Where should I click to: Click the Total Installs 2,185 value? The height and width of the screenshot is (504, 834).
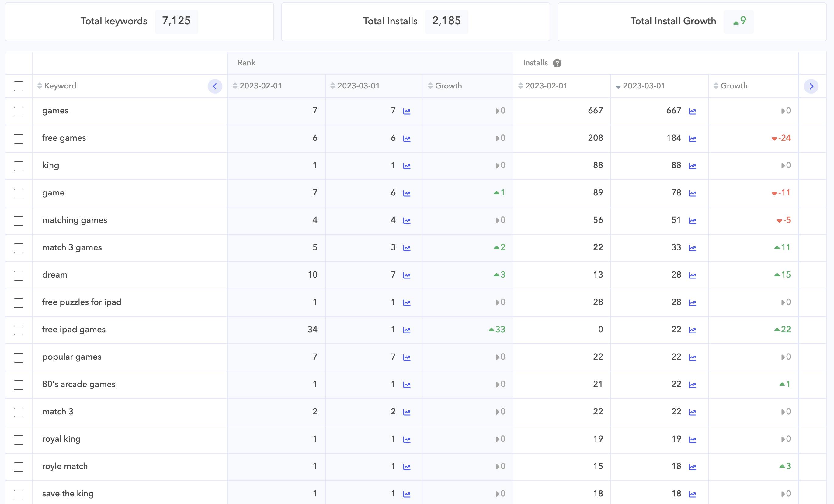point(446,21)
